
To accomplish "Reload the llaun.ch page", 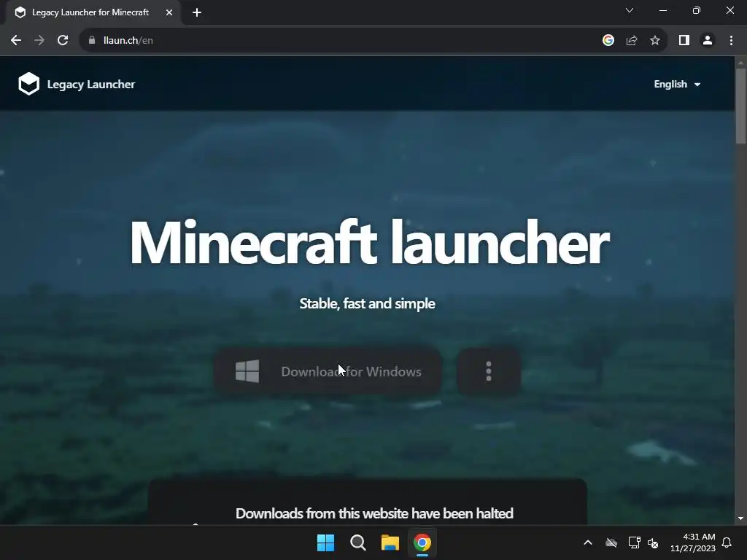I will pyautogui.click(x=63, y=41).
